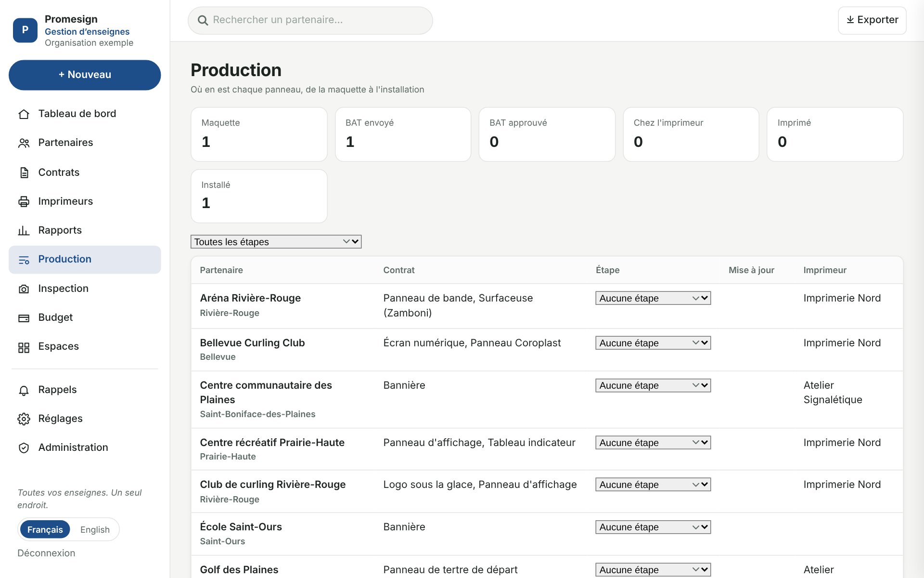The image size is (924, 578).
Task: Open the Contrats section
Action: coord(85,172)
